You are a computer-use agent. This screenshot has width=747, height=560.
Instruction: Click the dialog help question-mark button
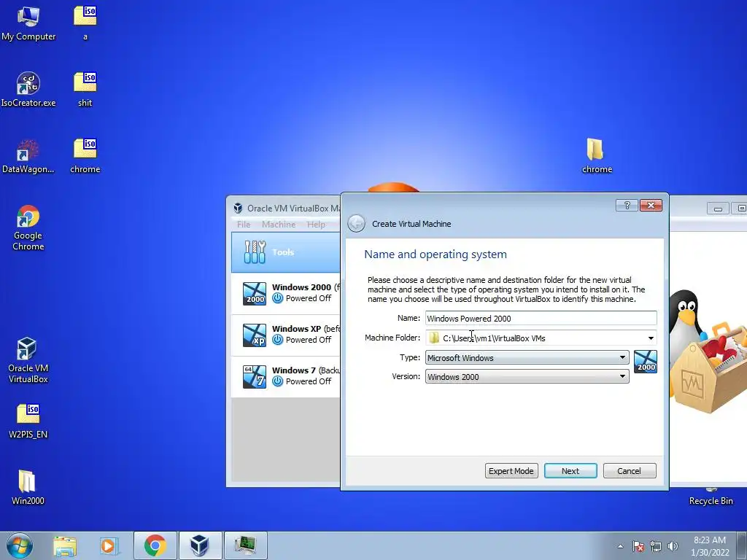point(627,205)
